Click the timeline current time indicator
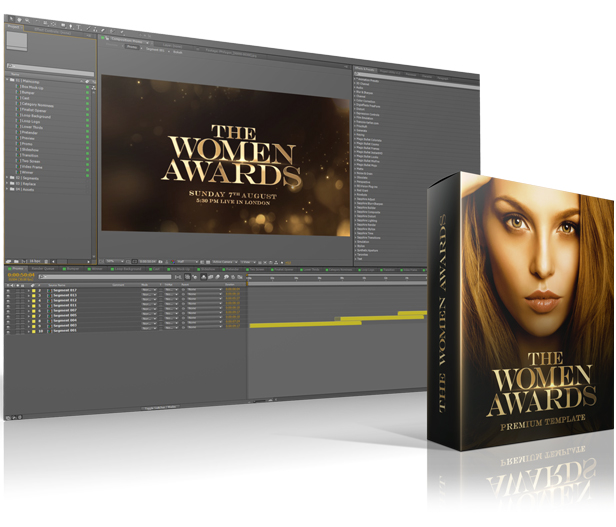This screenshot has height=527, width=616. (x=248, y=280)
